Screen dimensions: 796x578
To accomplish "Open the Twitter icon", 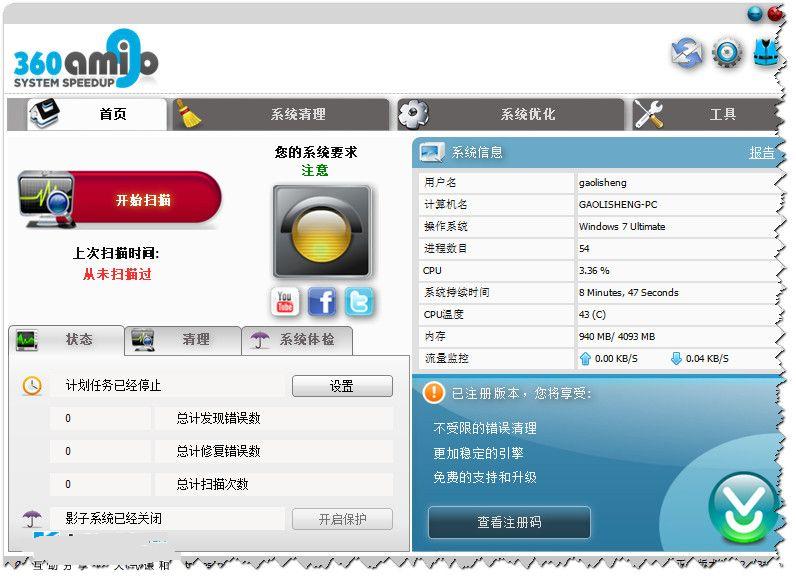I will pos(359,301).
